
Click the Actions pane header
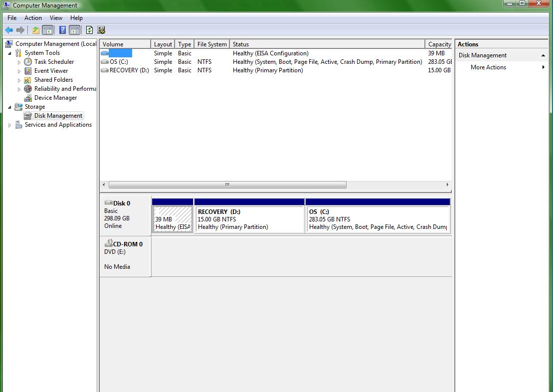click(x=501, y=44)
